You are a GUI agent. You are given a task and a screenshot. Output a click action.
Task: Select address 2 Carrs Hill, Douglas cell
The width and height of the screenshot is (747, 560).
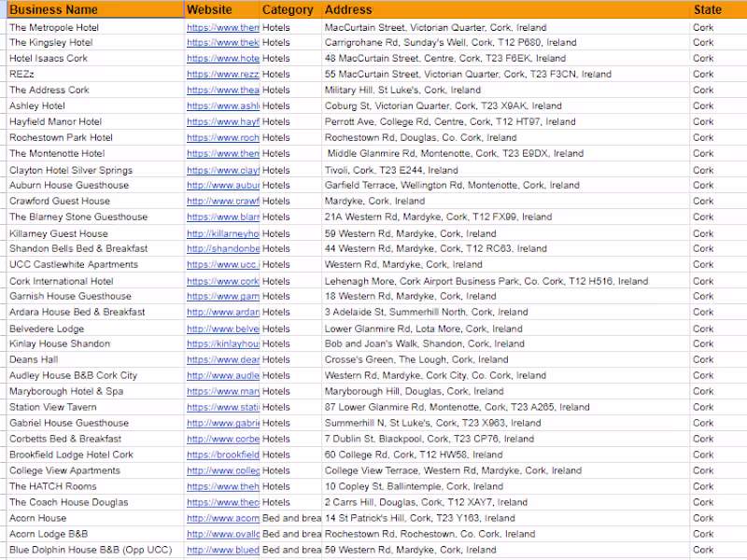click(506, 502)
